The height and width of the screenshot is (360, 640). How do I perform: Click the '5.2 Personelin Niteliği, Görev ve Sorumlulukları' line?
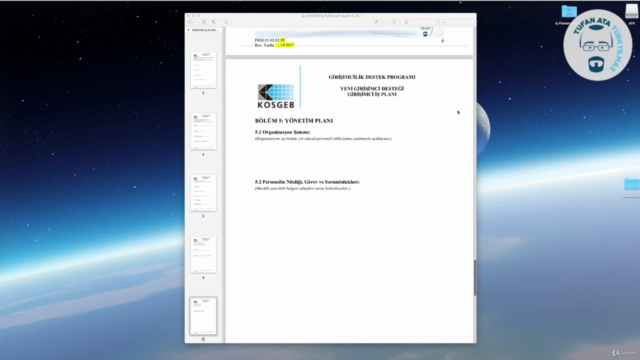(307, 182)
